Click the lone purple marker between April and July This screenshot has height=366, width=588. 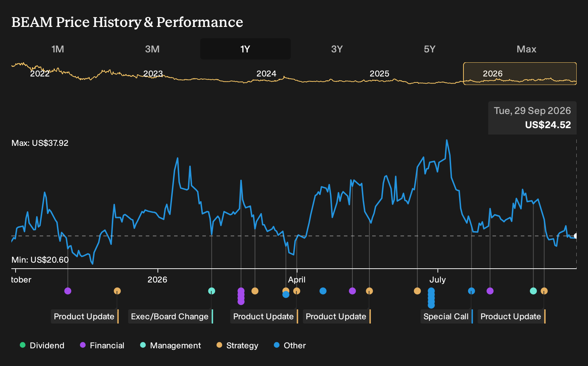352,291
